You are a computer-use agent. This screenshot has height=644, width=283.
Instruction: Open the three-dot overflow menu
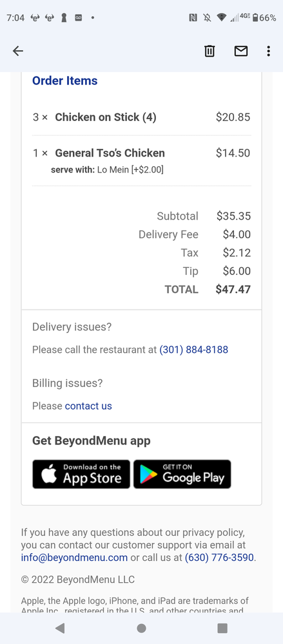pos(268,51)
